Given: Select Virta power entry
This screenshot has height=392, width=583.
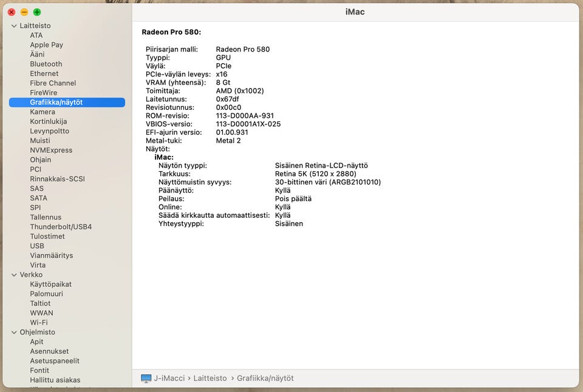Looking at the screenshot, I should [x=38, y=265].
